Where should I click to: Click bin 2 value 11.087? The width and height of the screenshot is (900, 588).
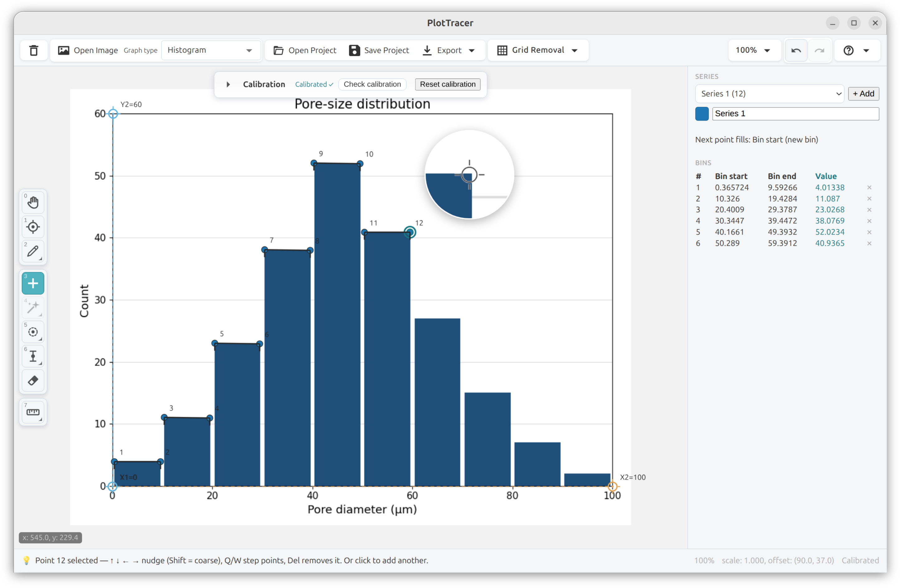pyautogui.click(x=827, y=199)
